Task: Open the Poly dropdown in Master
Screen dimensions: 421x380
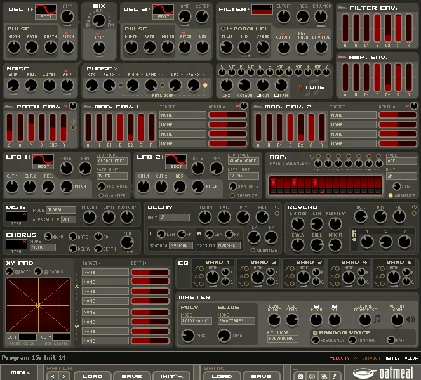Action: tap(196, 321)
